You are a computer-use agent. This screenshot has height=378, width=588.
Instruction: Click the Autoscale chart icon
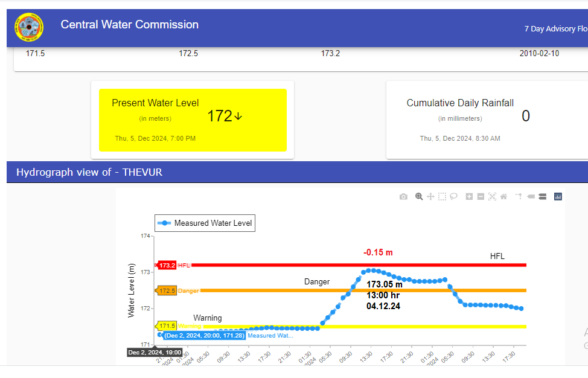click(492, 197)
